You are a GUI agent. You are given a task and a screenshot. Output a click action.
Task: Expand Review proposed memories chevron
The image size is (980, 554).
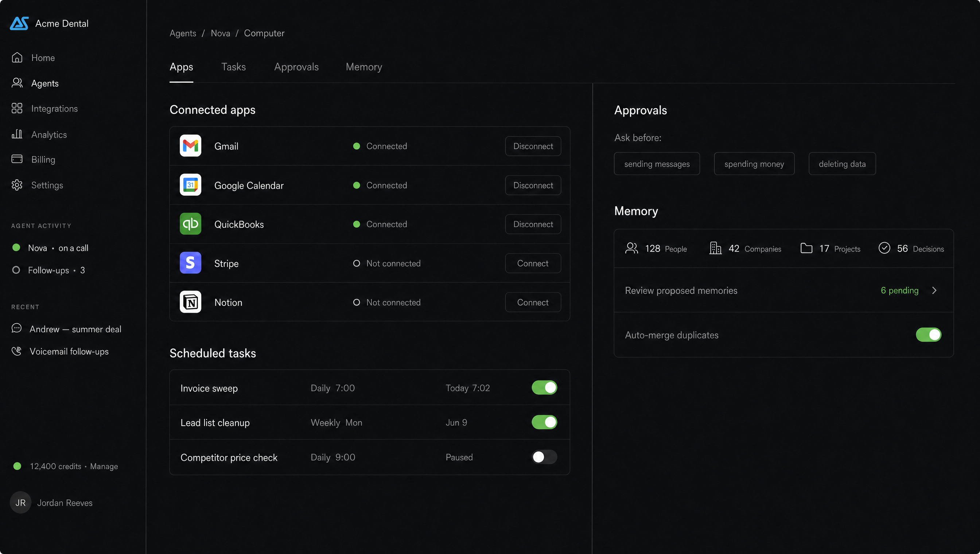(x=934, y=291)
